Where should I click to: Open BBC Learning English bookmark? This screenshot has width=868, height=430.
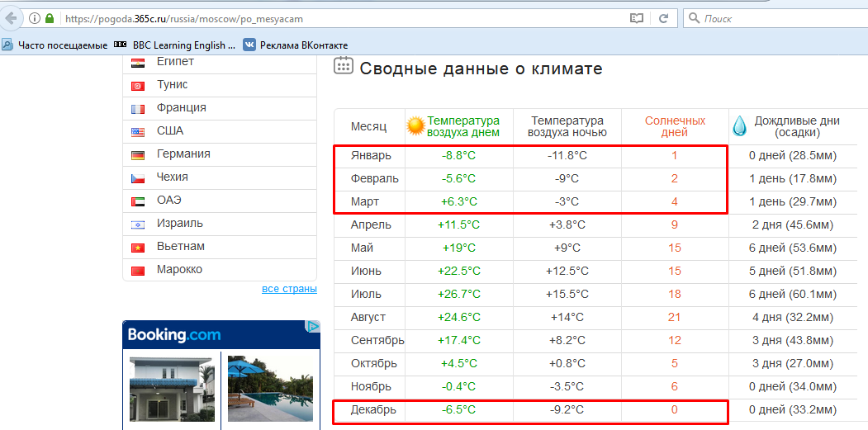point(175,45)
